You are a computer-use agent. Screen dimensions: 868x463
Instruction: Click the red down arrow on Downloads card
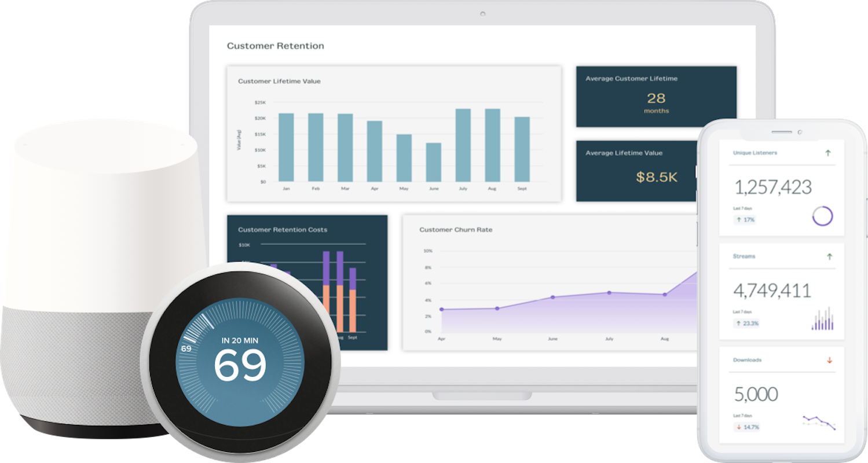pyautogui.click(x=829, y=360)
